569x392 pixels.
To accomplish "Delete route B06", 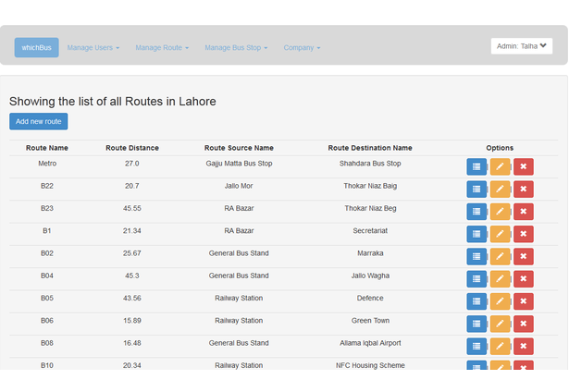I will pyautogui.click(x=524, y=325).
